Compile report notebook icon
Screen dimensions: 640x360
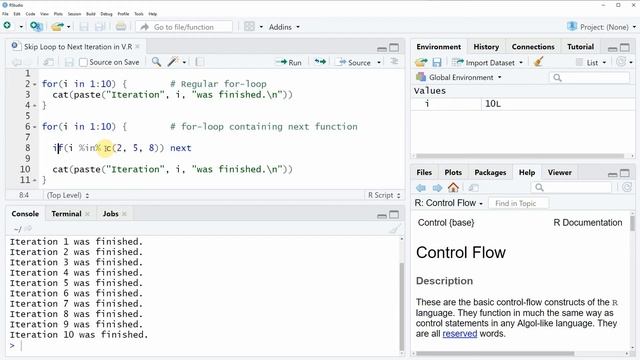[x=200, y=62]
